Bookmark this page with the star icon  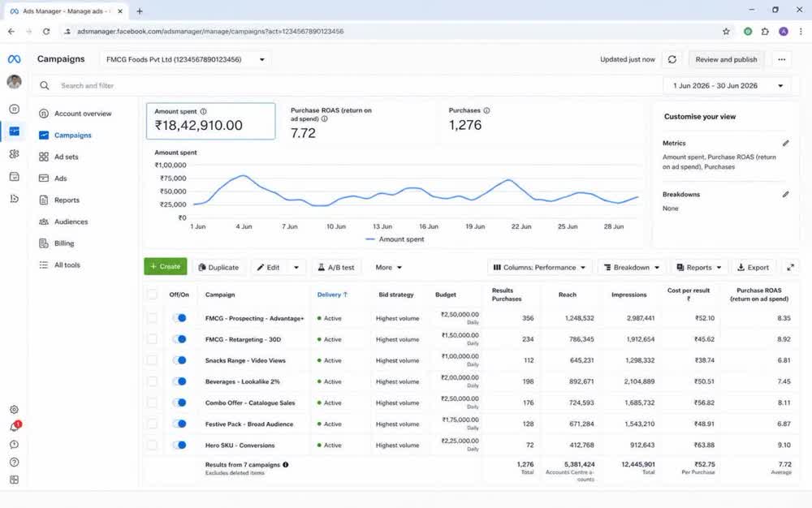click(726, 32)
